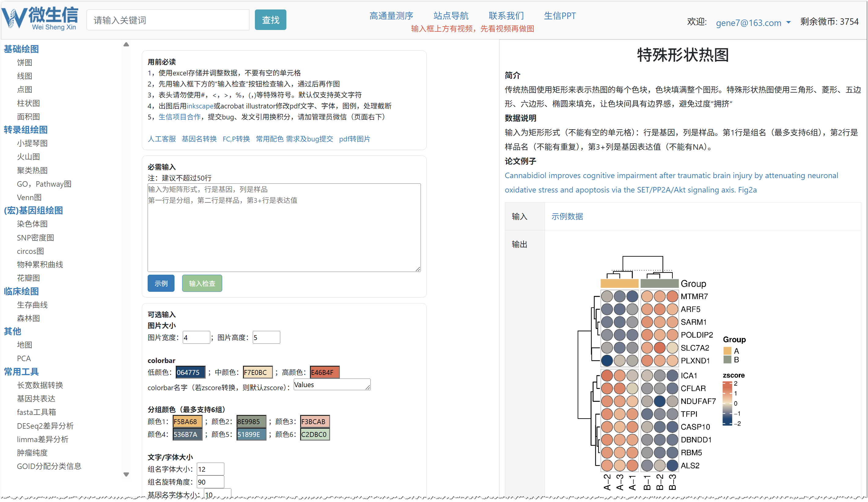Pick low color swatch 064775

pos(190,372)
